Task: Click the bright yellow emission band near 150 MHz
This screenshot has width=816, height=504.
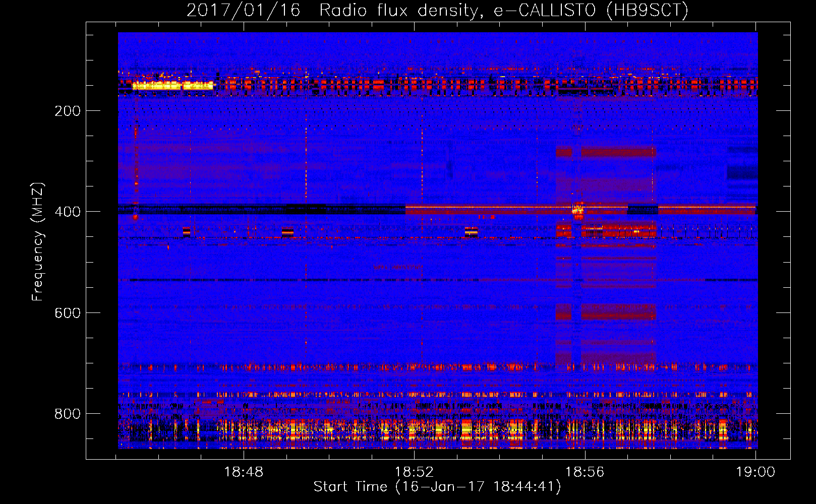Action: pos(172,86)
